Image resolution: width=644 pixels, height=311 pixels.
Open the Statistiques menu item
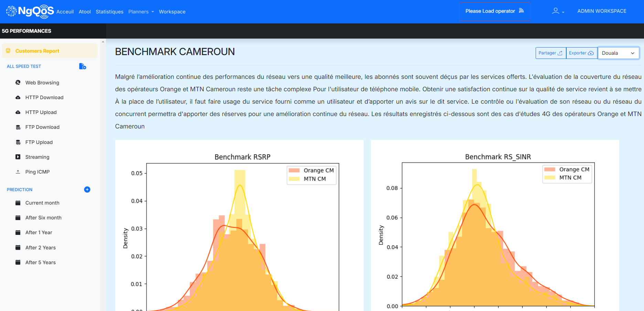[x=109, y=12]
